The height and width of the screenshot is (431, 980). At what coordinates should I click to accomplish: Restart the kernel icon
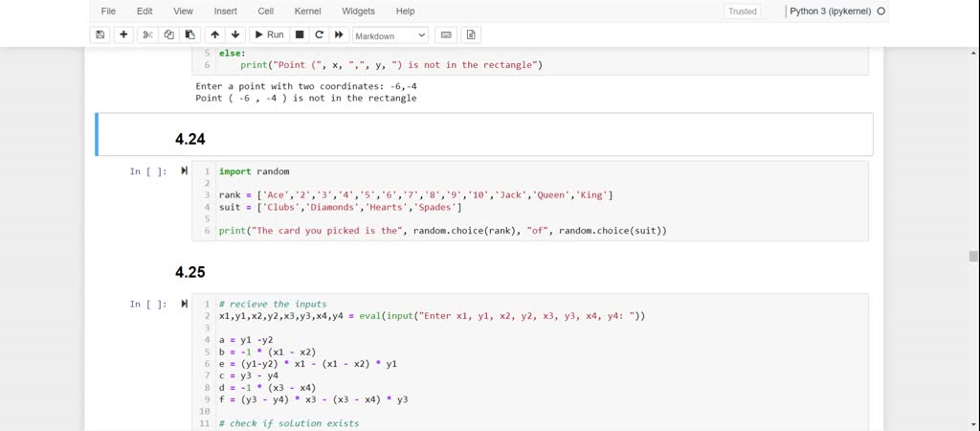319,34
